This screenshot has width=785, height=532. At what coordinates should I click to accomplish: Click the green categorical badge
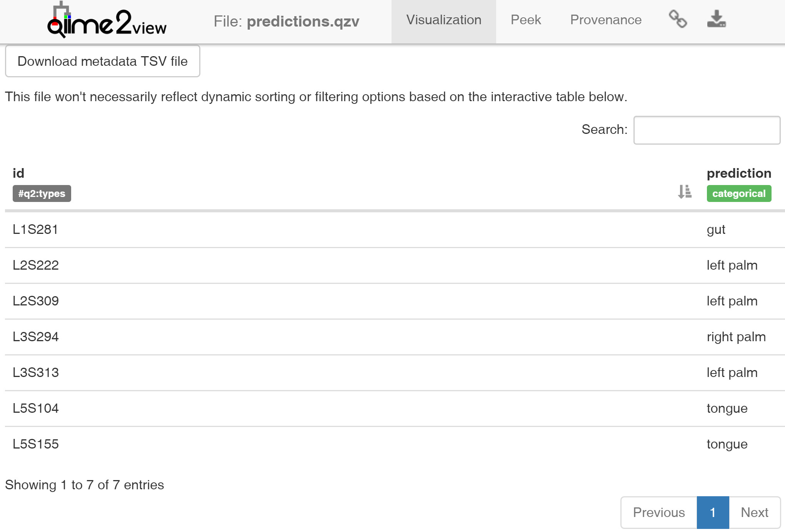tap(739, 193)
